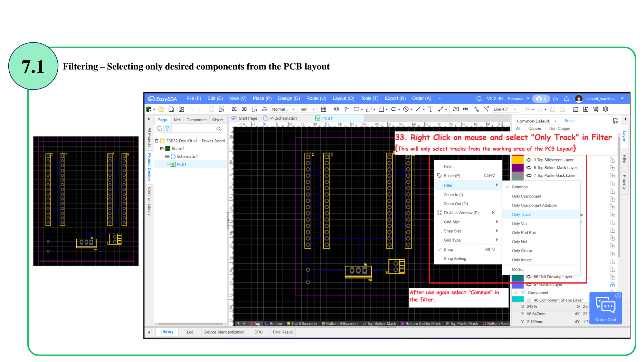Open the Route (U) menu
Screen dimensions: 644x362
[316, 98]
